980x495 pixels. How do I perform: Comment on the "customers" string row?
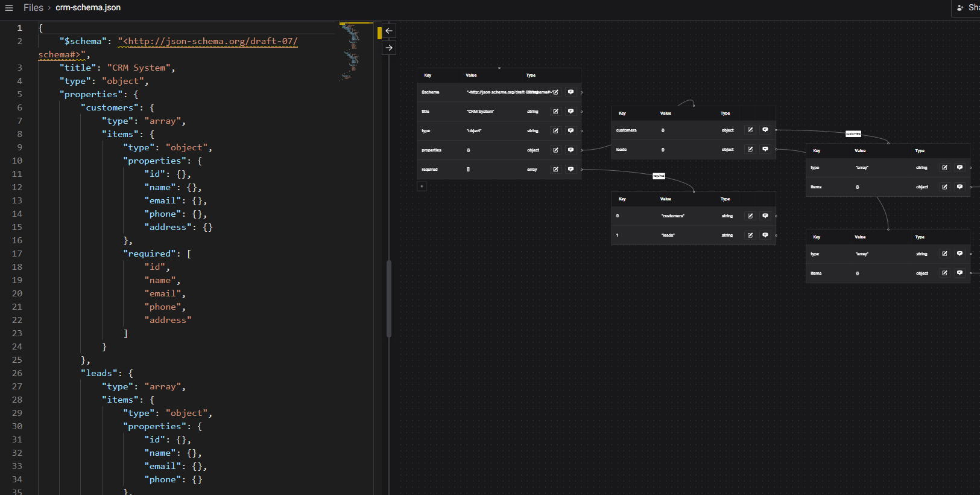tap(765, 216)
